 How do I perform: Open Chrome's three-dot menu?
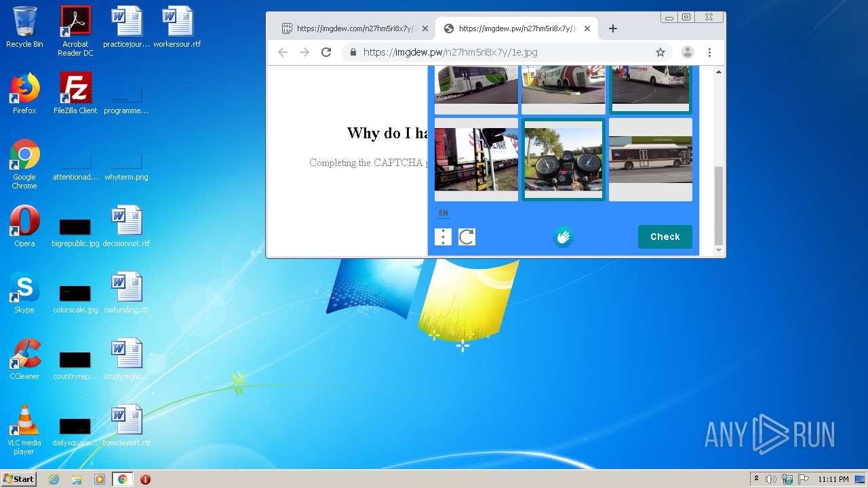pos(709,52)
